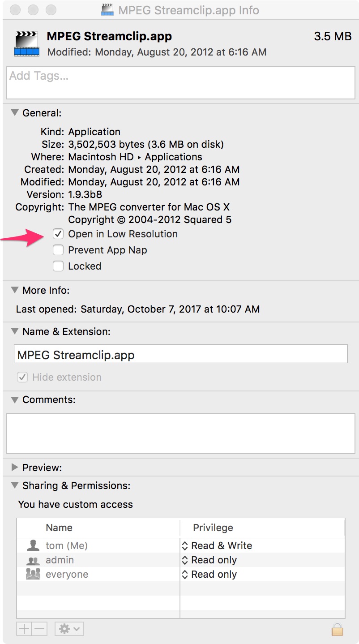359x644 pixels.
Task: Check the Locked checkbox
Action: (x=58, y=266)
